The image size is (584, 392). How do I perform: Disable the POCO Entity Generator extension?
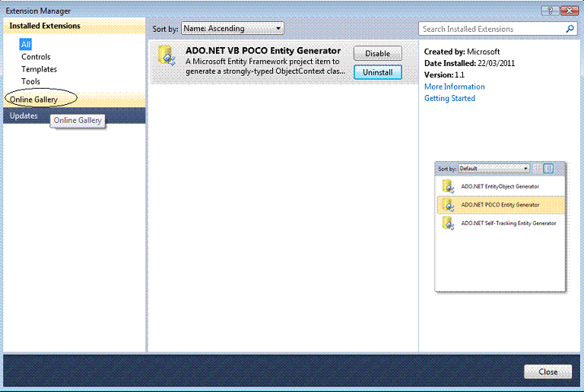(x=378, y=53)
